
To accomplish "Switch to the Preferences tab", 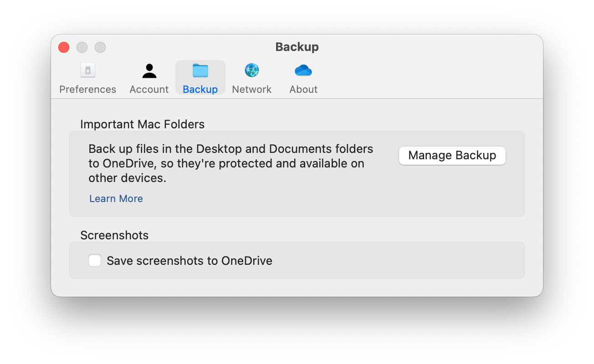I will (87, 89).
